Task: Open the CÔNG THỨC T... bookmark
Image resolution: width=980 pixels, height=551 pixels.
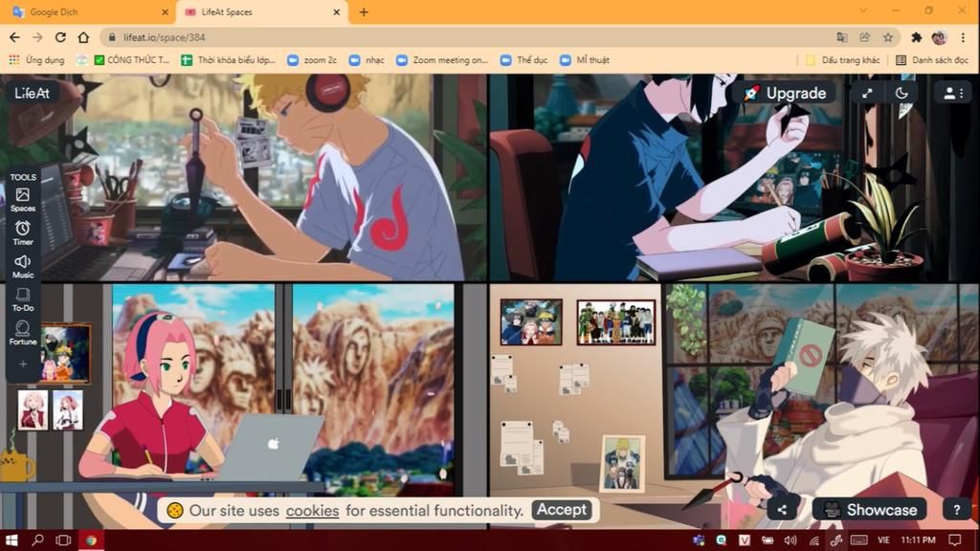Action: click(x=132, y=60)
